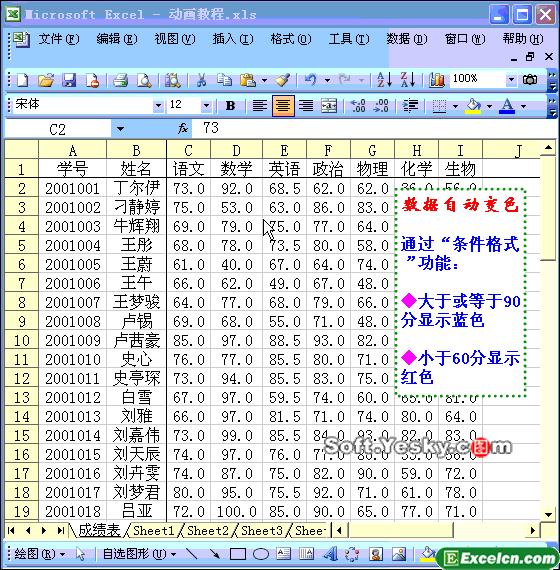
Task: Select the Format Painter brush
Action: (282, 80)
